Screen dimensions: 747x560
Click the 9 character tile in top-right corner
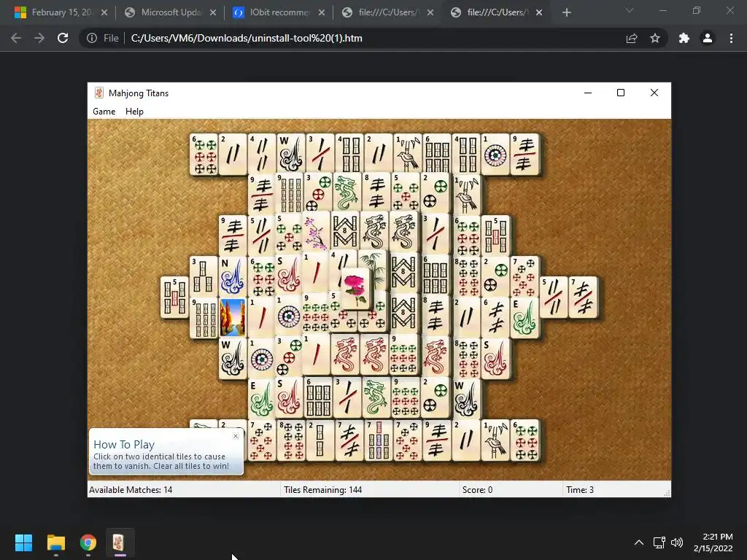click(524, 154)
